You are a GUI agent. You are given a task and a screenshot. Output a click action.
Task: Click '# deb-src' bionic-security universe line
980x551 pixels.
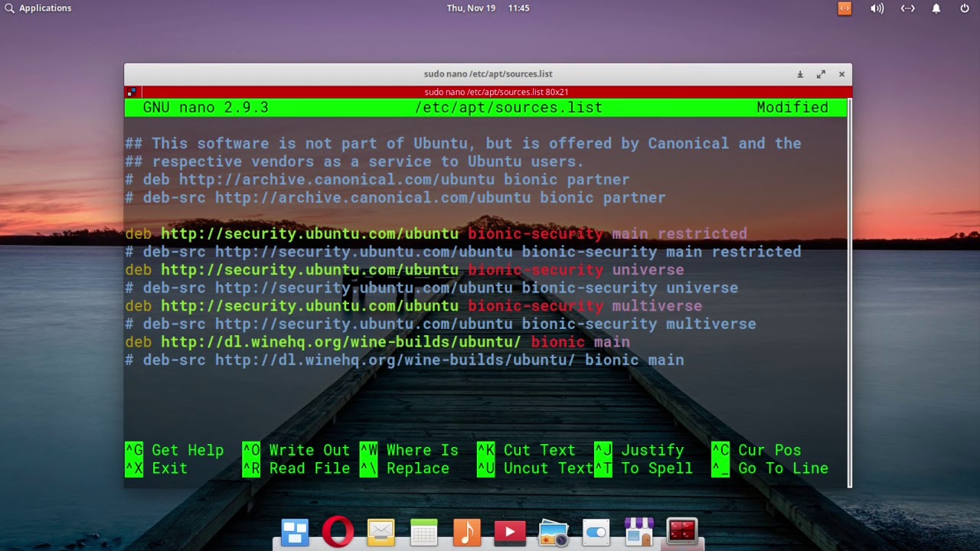432,288
